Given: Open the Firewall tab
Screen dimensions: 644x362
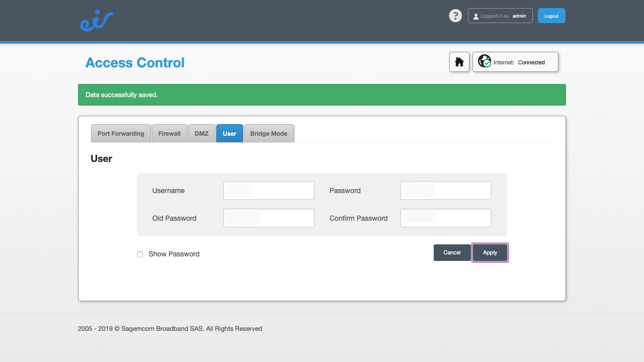Looking at the screenshot, I should click(x=169, y=133).
